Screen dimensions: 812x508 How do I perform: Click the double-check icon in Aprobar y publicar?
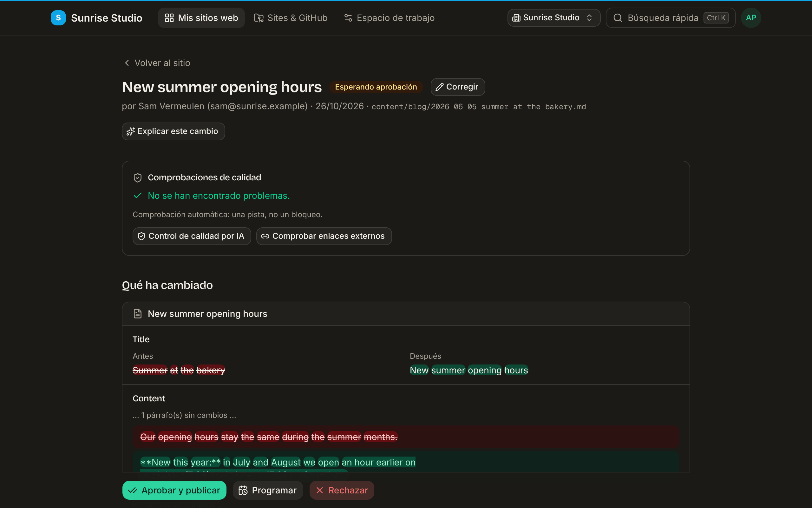(133, 490)
